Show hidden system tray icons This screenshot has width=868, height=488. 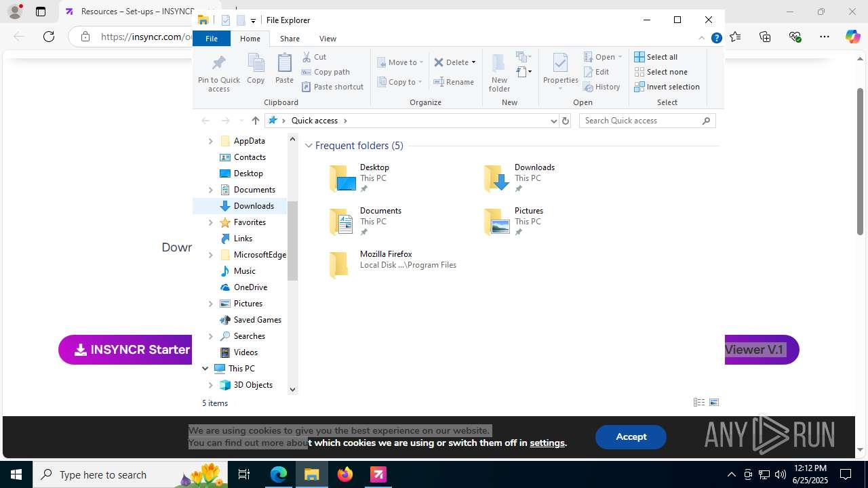[x=731, y=474]
